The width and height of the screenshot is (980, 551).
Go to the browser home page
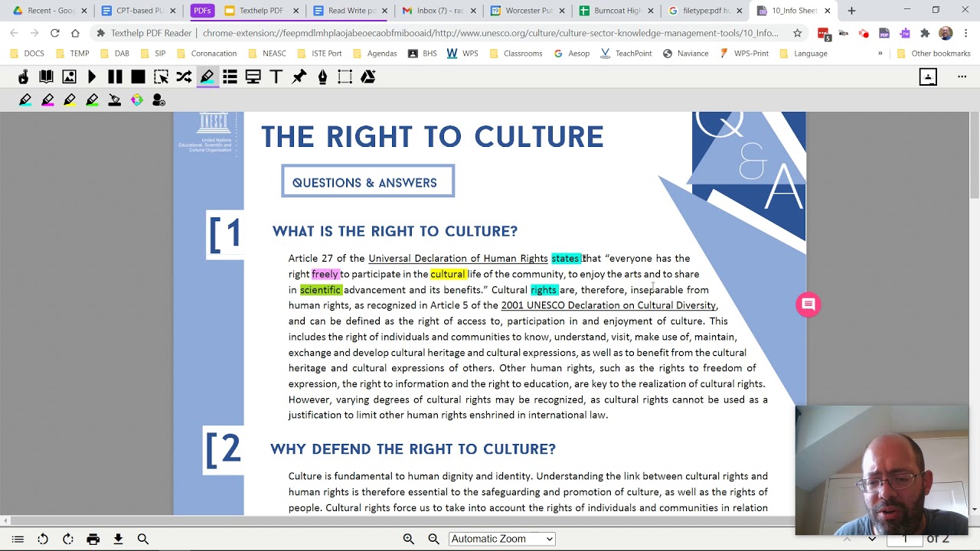(x=75, y=33)
